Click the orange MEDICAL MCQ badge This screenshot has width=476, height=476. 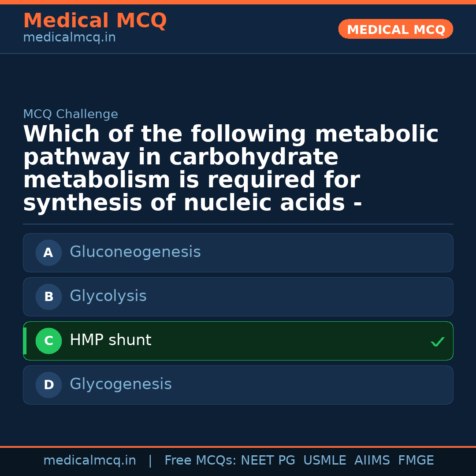(395, 30)
